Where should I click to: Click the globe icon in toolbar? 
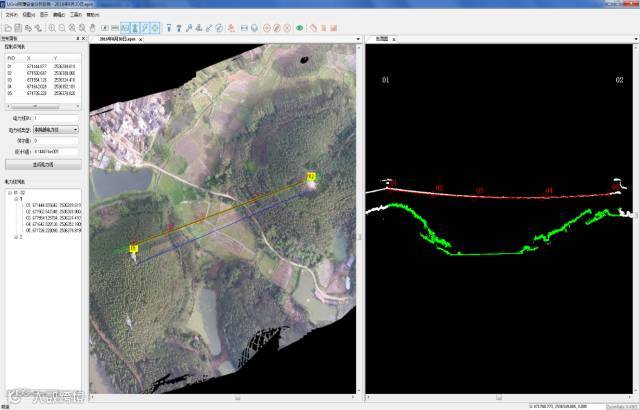254,28
